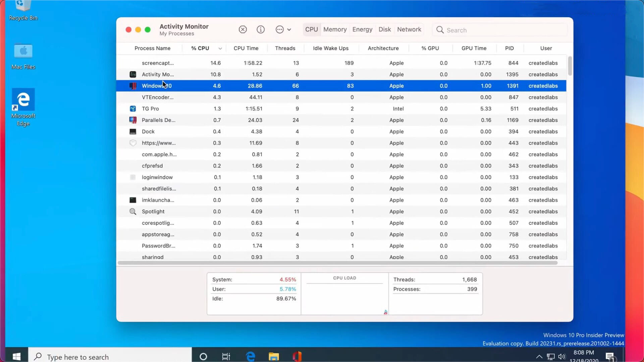Toggle the % CPU sort direction chevron

pyautogui.click(x=220, y=48)
